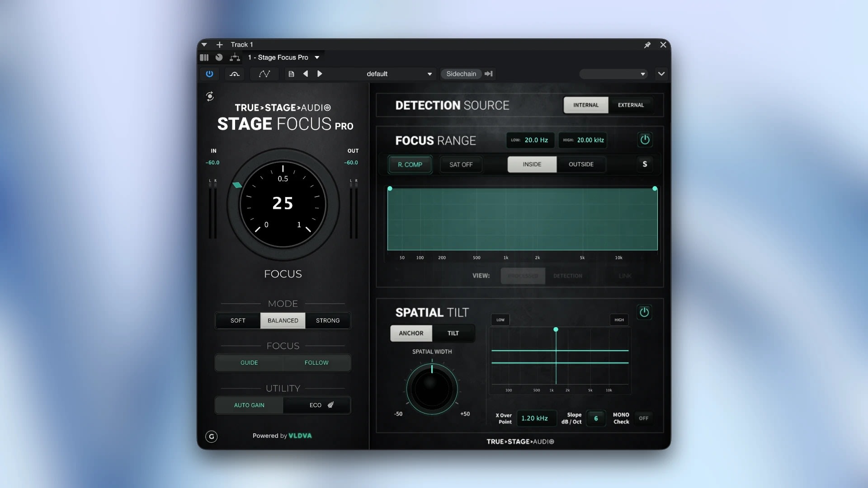
Task: Switch to OUTSIDE focus range
Action: coord(581,164)
